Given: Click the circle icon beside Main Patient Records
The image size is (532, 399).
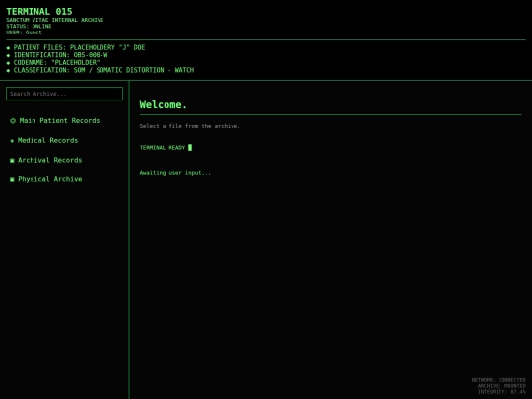Looking at the screenshot, I should 13,121.
